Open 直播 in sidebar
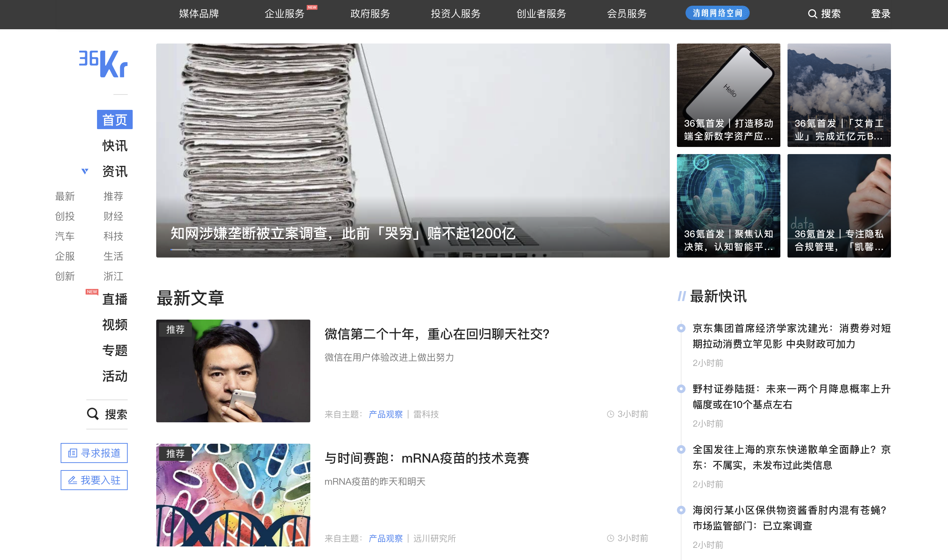948x560 pixels. pos(115,299)
